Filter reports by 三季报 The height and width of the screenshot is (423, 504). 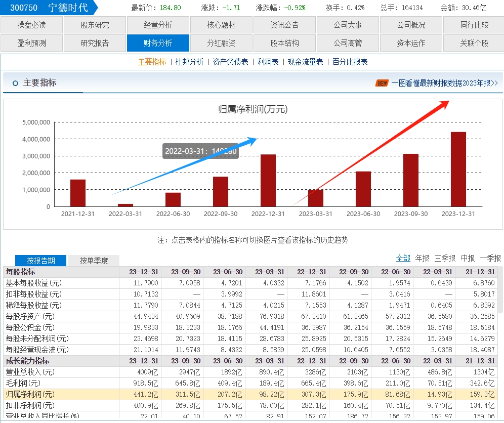coord(445,258)
